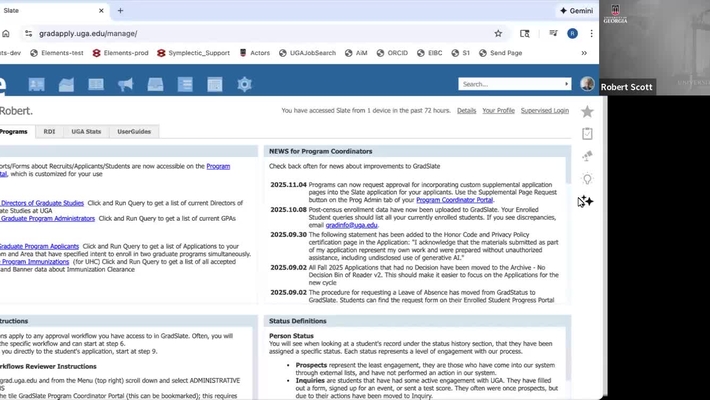Screen dimensions: 710x400
Task: Open the Records people icon in Slate navigation
Action: point(36,85)
